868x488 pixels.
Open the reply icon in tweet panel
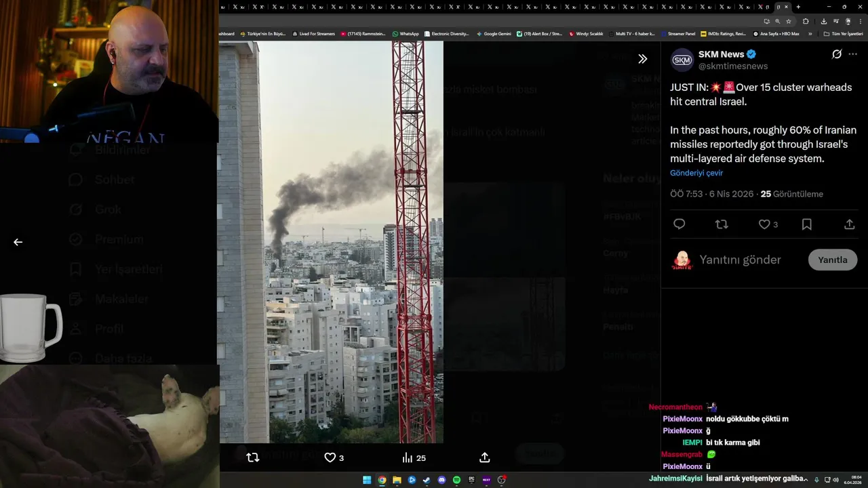pos(679,224)
